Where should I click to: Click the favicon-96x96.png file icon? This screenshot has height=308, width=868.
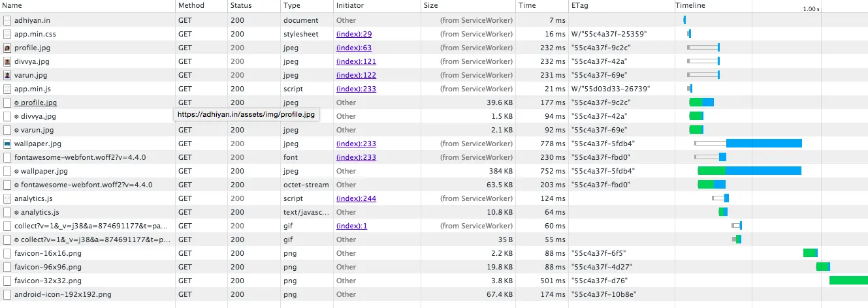(7, 267)
